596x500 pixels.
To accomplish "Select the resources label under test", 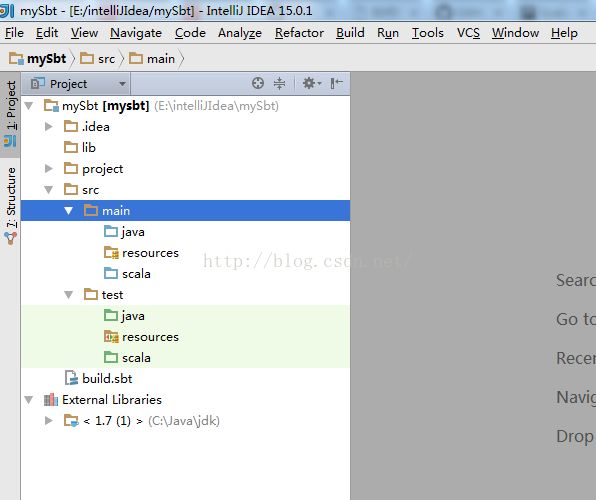I will pos(150,337).
